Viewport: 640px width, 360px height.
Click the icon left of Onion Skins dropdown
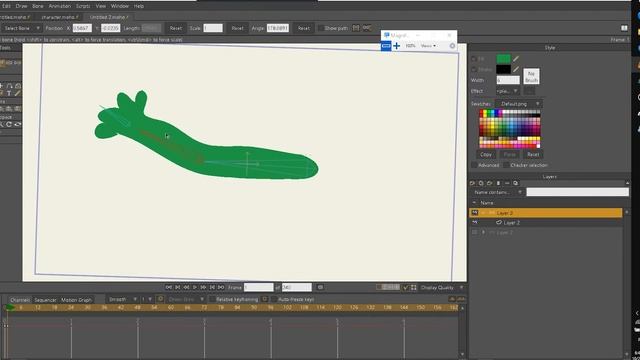160,299
